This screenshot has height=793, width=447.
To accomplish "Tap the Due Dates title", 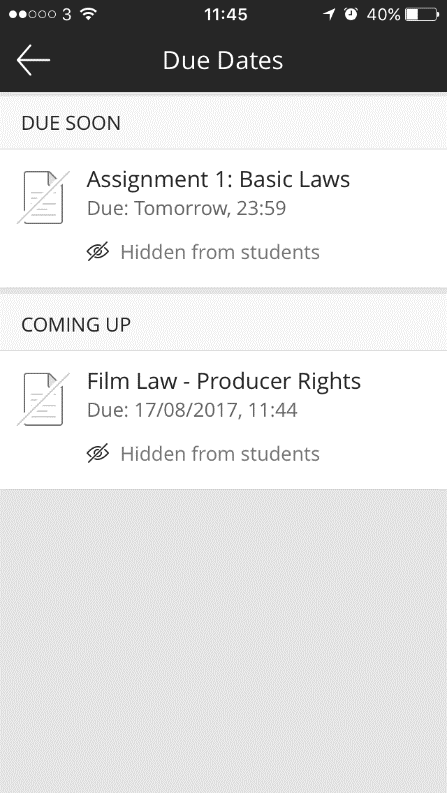I will 223,60.
